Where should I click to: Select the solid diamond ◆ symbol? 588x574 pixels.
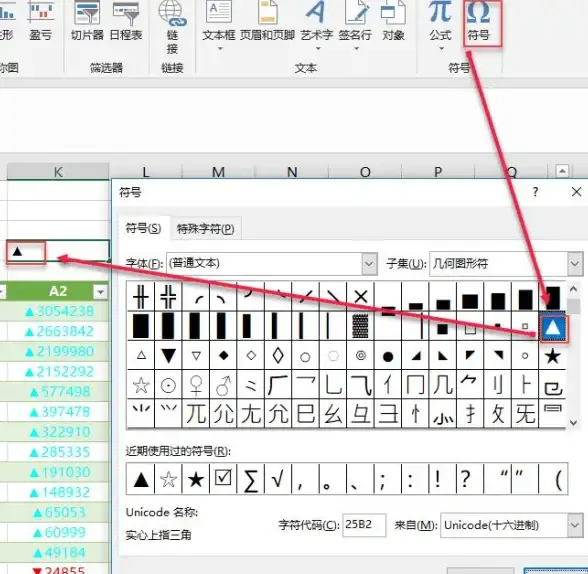224,355
